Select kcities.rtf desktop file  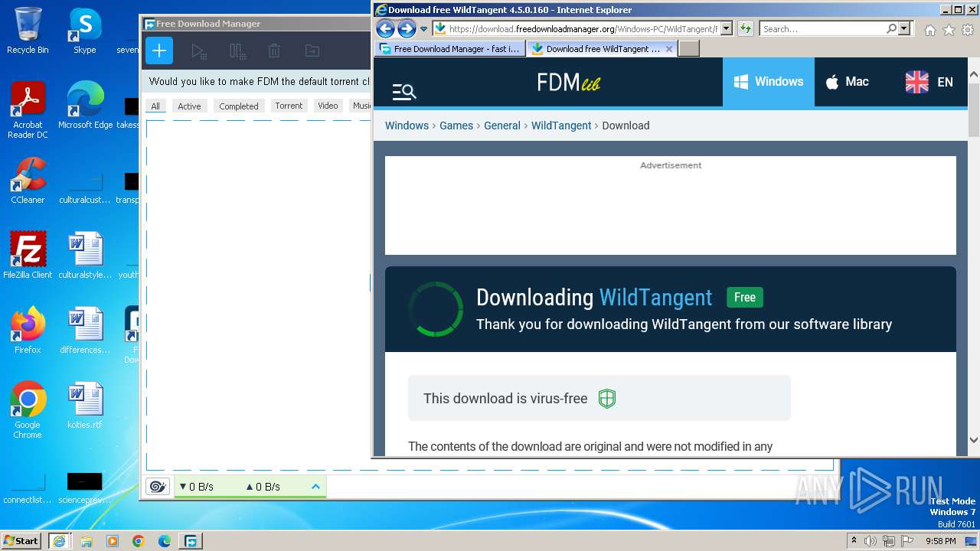[x=84, y=406]
